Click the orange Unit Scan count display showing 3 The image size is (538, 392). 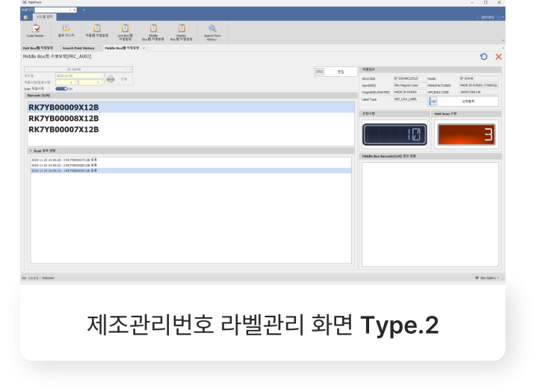pos(466,134)
